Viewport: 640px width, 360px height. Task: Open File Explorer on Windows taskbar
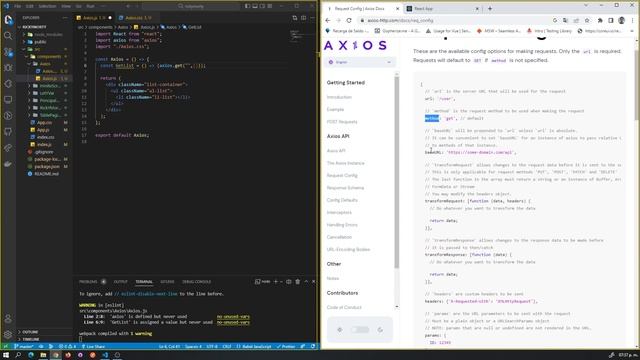[43, 355]
